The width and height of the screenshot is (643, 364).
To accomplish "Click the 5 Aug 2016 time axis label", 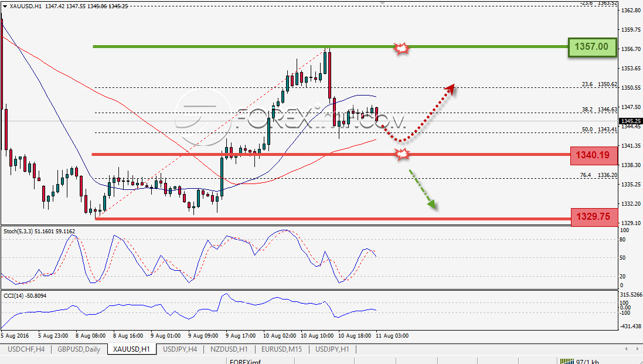I will [15, 336].
